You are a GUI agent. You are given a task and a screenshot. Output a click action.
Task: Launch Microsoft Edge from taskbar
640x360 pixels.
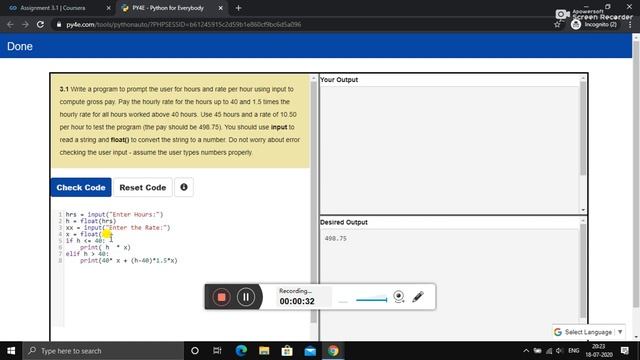tap(241, 351)
